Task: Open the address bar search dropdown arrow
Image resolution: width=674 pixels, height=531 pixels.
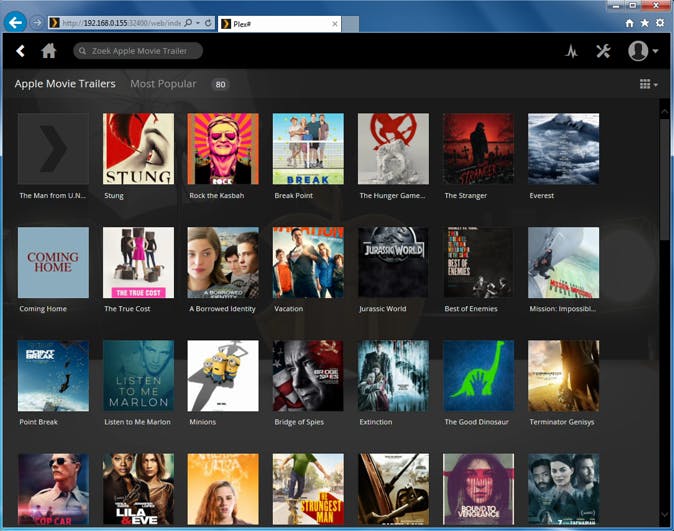Action: (198, 23)
